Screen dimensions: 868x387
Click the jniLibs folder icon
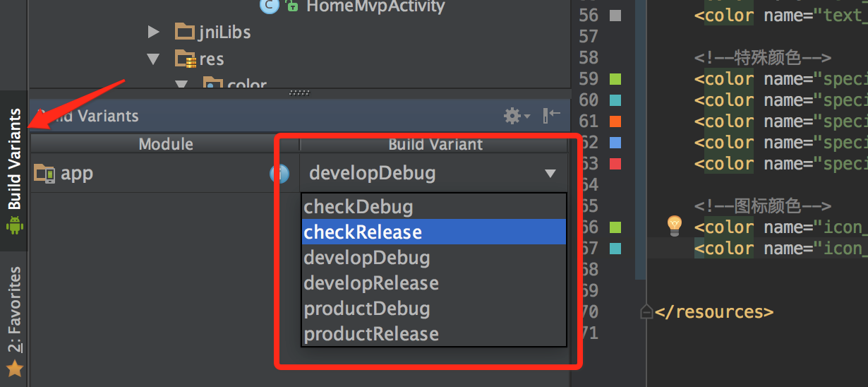[x=184, y=31]
